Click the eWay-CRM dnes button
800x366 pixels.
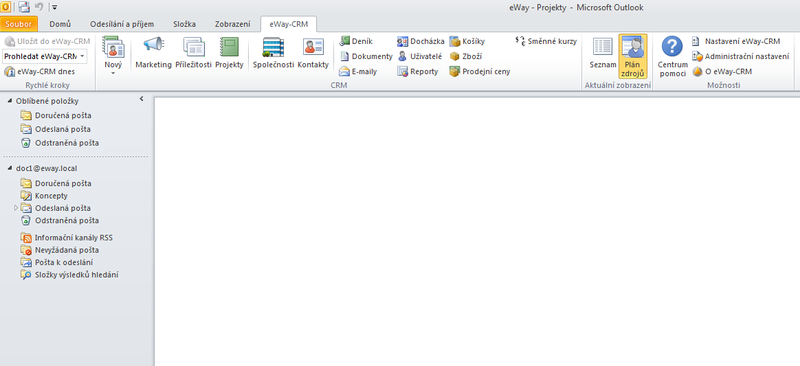[39, 71]
